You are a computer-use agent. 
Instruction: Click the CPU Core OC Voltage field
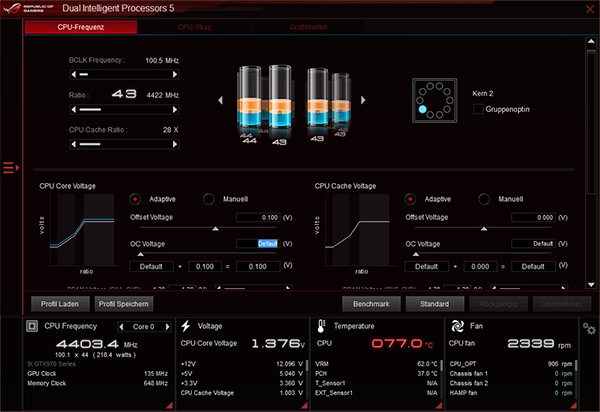(258, 244)
